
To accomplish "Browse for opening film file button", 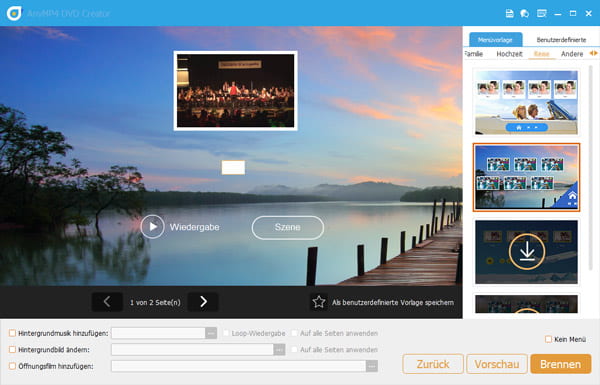I will pyautogui.click(x=372, y=366).
